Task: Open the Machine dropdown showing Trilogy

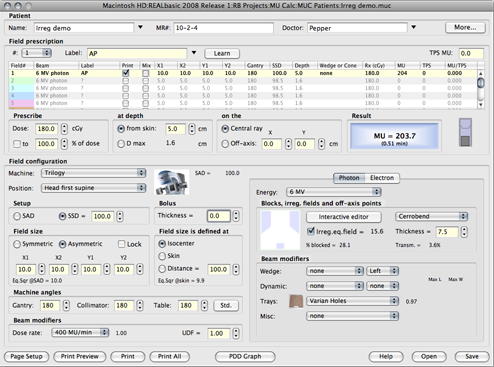Action: coord(94,173)
